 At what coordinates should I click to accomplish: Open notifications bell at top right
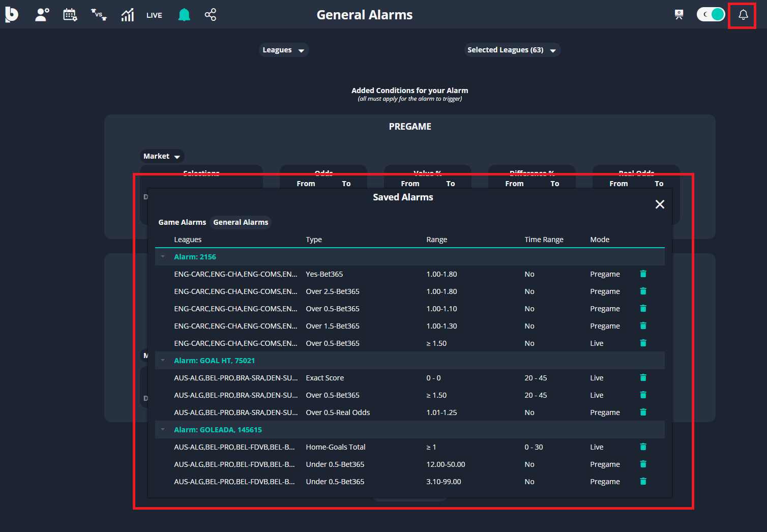743,15
